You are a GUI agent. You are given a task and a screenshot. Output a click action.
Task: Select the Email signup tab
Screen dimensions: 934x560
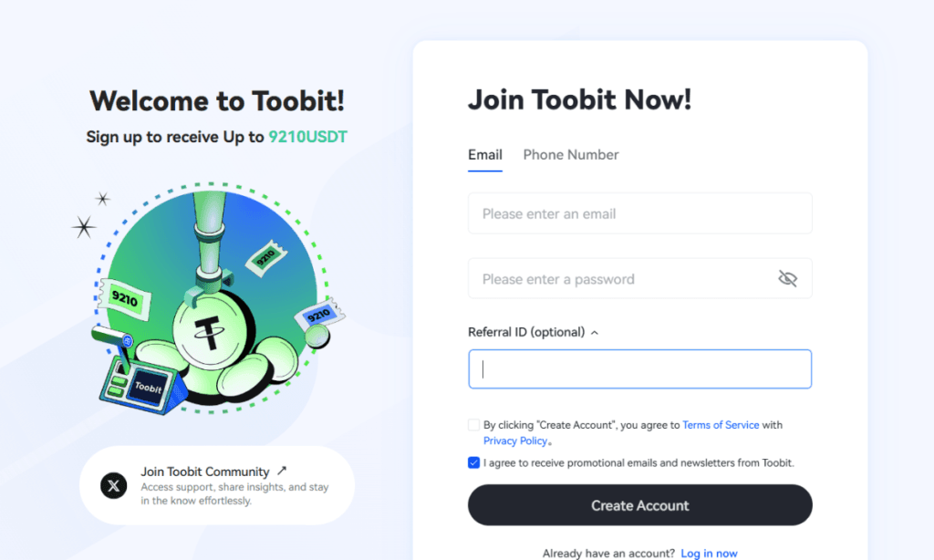click(484, 155)
